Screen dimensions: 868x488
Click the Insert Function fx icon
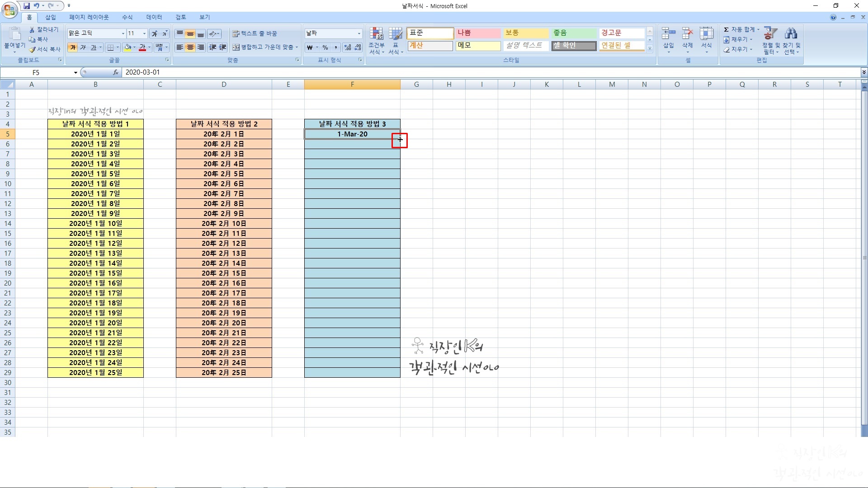point(116,72)
